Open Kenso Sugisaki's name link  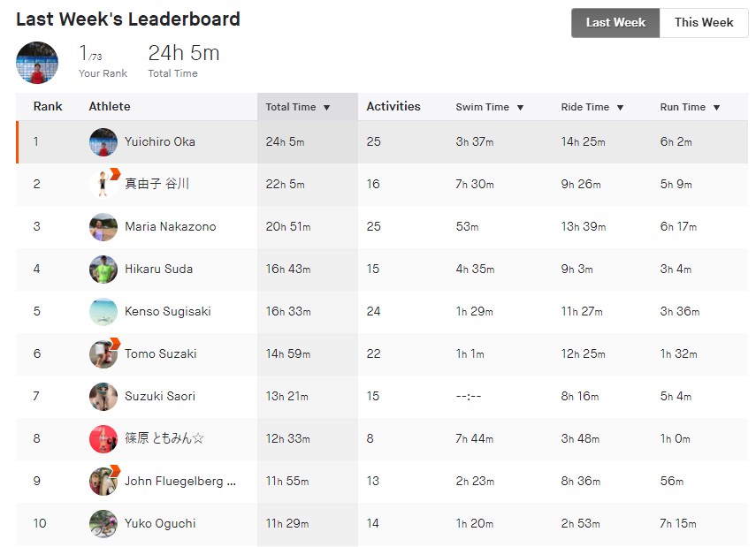tap(168, 311)
